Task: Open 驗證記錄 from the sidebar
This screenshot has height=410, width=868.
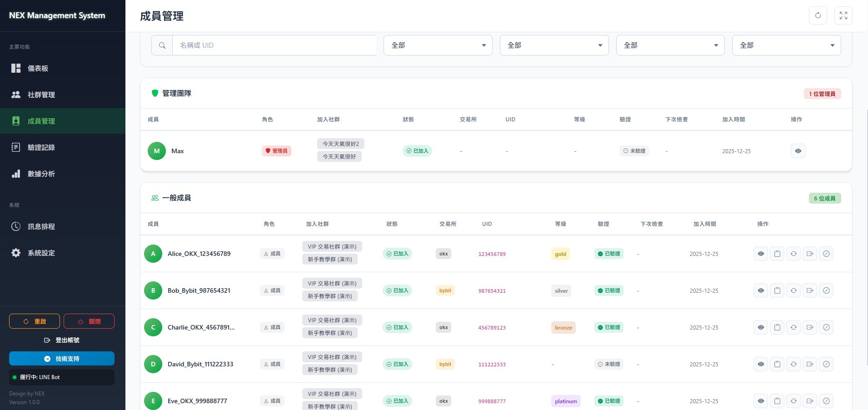Action: (x=41, y=147)
